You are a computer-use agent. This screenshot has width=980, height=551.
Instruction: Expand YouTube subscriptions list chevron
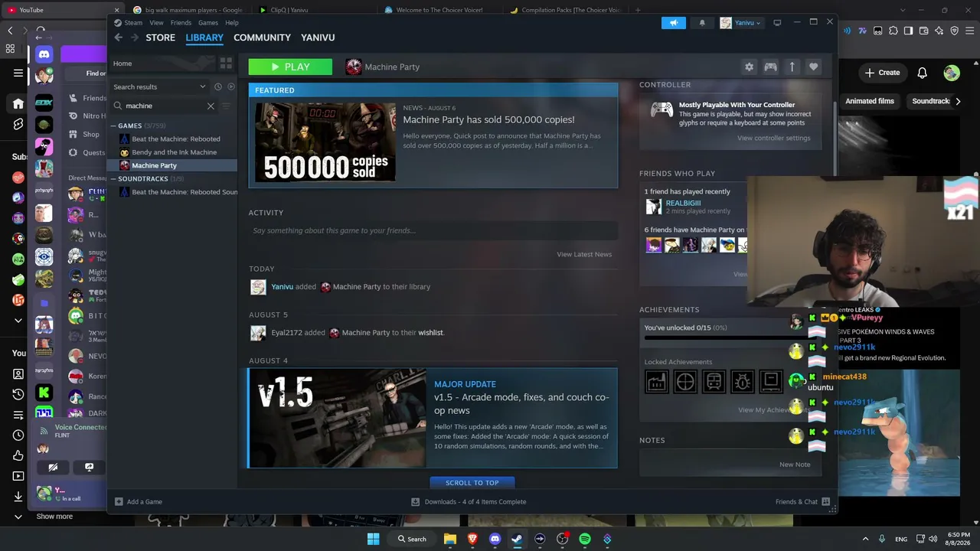point(18,320)
